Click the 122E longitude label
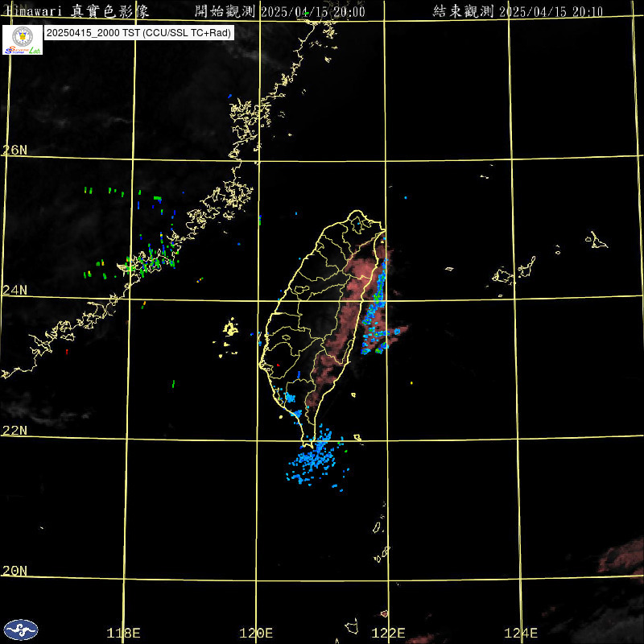 (x=390, y=633)
